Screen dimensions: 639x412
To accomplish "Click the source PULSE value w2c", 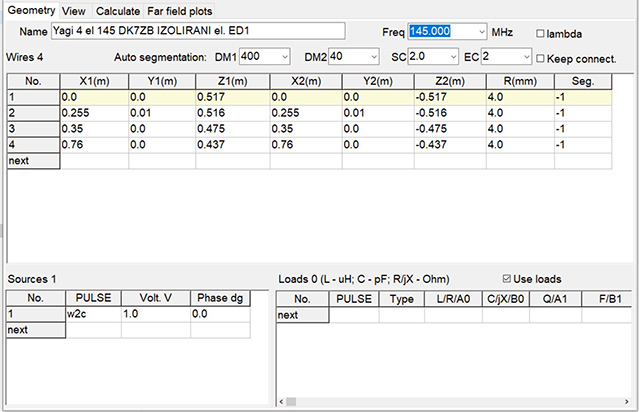I will tap(93, 314).
